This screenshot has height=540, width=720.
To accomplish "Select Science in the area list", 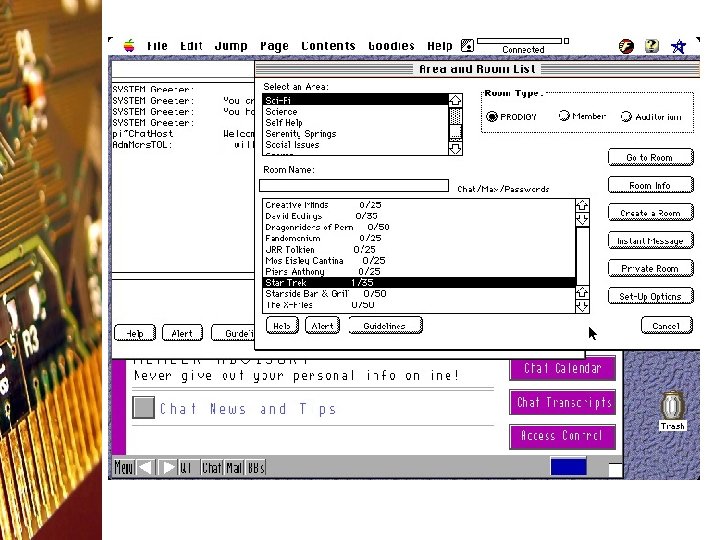I will (x=355, y=112).
